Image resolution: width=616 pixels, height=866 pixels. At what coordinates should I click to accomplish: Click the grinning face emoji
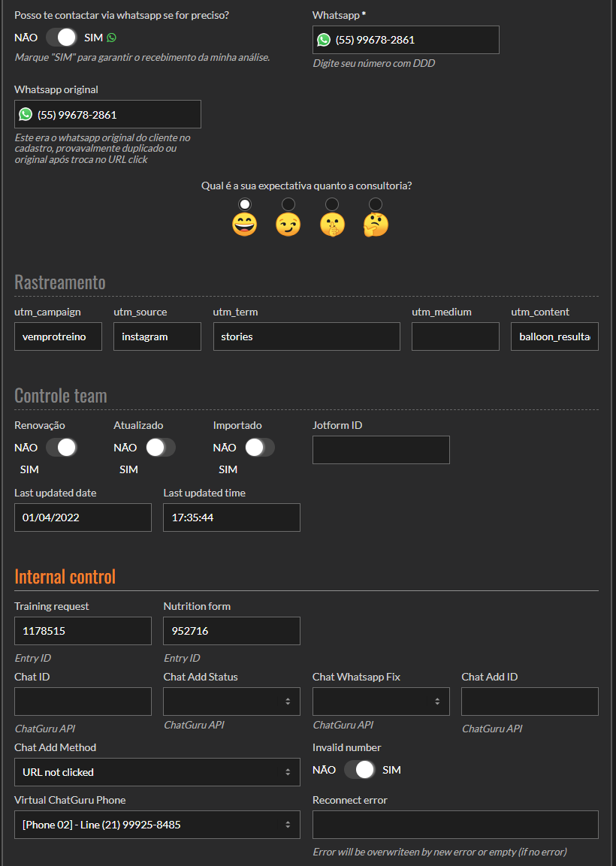(244, 225)
